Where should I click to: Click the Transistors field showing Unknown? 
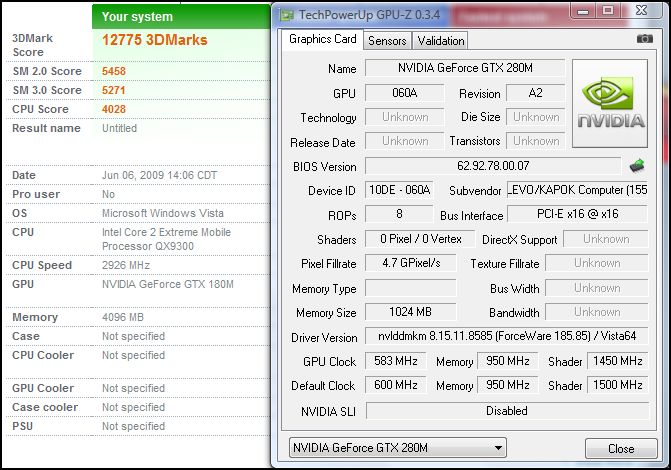pyautogui.click(x=536, y=141)
